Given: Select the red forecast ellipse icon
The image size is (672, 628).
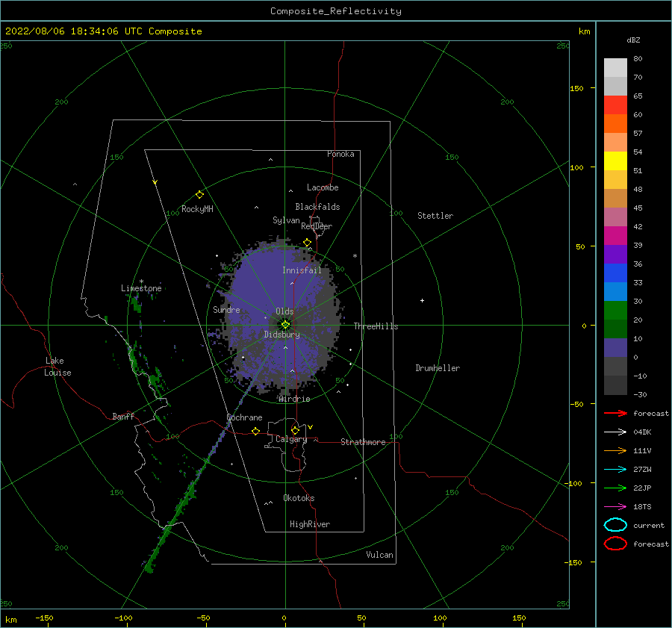Looking at the screenshot, I should point(615,544).
